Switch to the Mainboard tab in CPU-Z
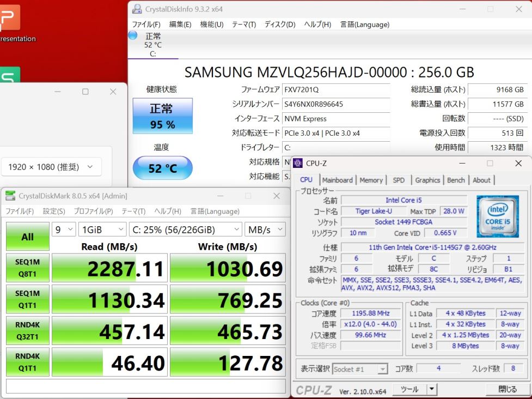 (x=337, y=180)
